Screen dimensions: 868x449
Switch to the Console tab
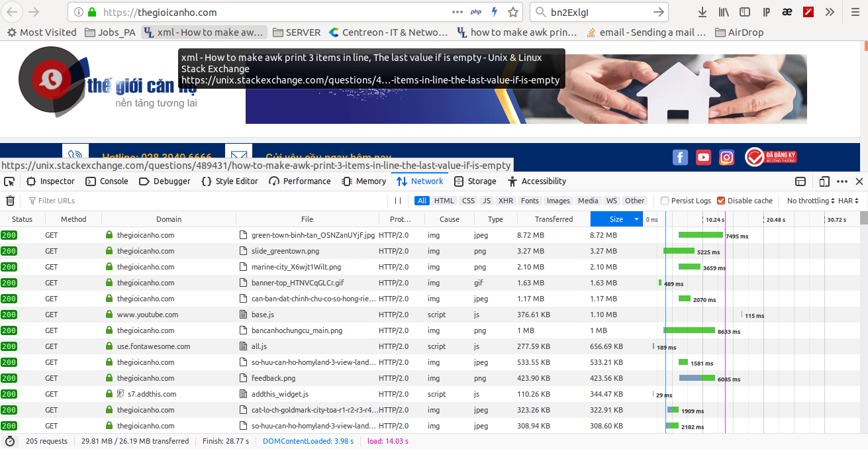107,181
